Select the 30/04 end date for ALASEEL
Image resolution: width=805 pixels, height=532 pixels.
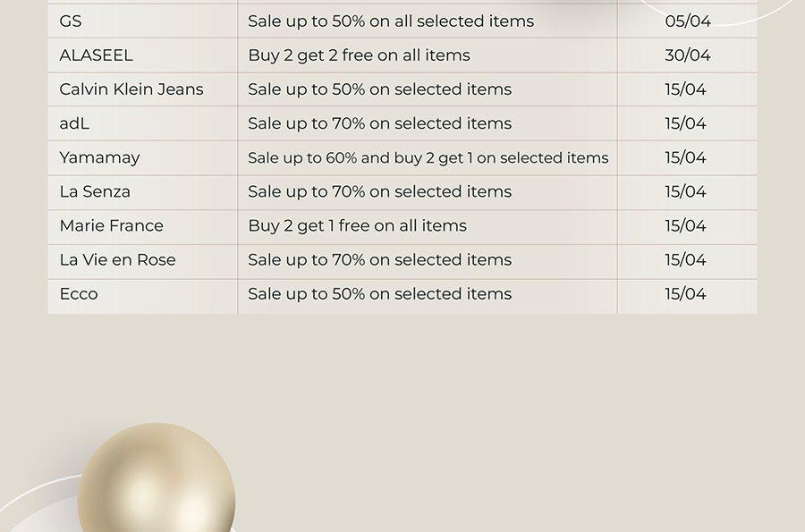point(688,55)
